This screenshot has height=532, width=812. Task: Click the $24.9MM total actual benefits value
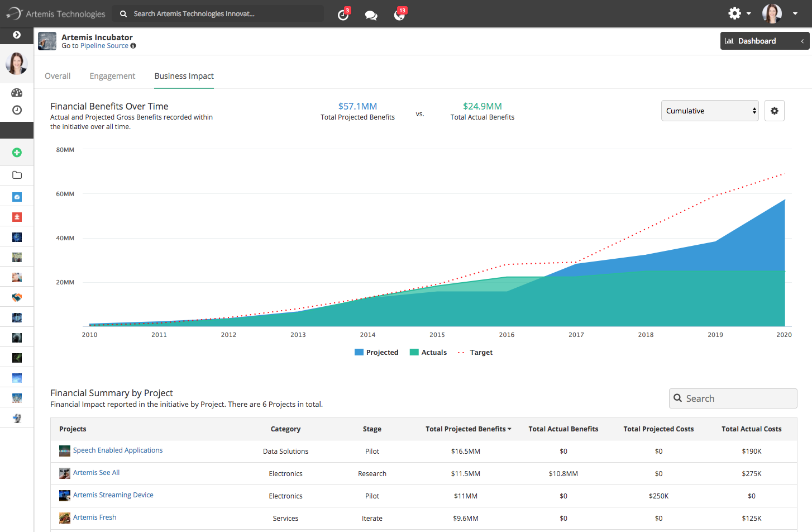pos(483,106)
